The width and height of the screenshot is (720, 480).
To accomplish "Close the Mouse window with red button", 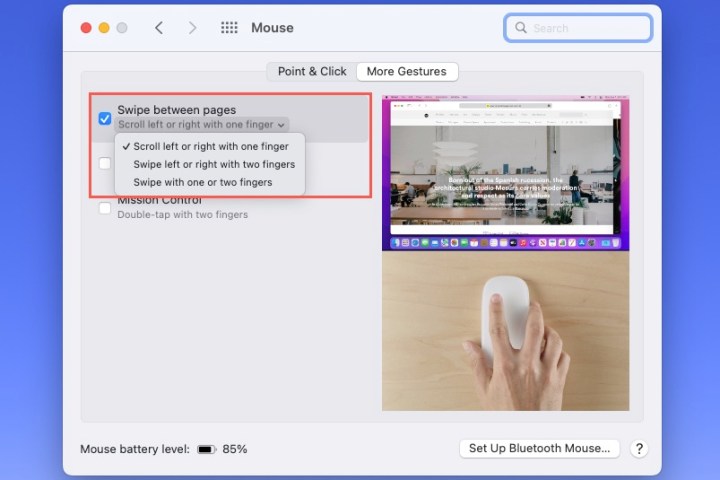I will 86,28.
